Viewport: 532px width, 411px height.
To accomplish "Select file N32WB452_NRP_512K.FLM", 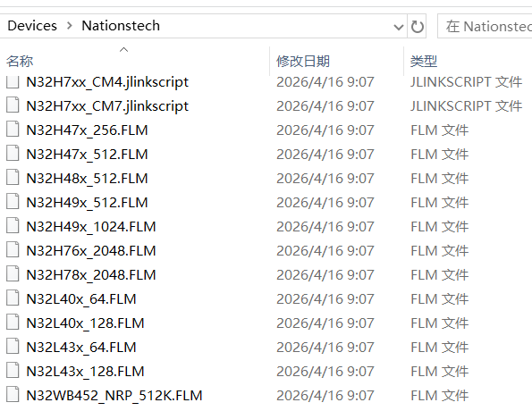I will pyautogui.click(x=114, y=396).
